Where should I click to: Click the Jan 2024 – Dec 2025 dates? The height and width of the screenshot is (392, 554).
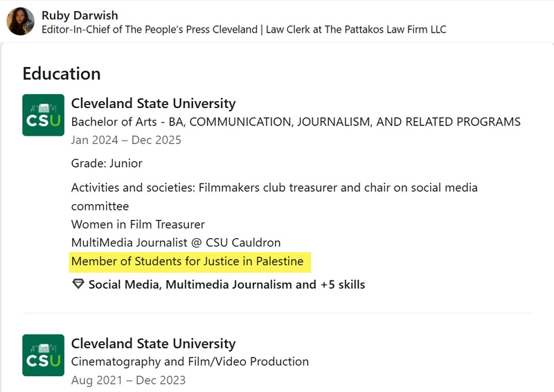coord(126,140)
